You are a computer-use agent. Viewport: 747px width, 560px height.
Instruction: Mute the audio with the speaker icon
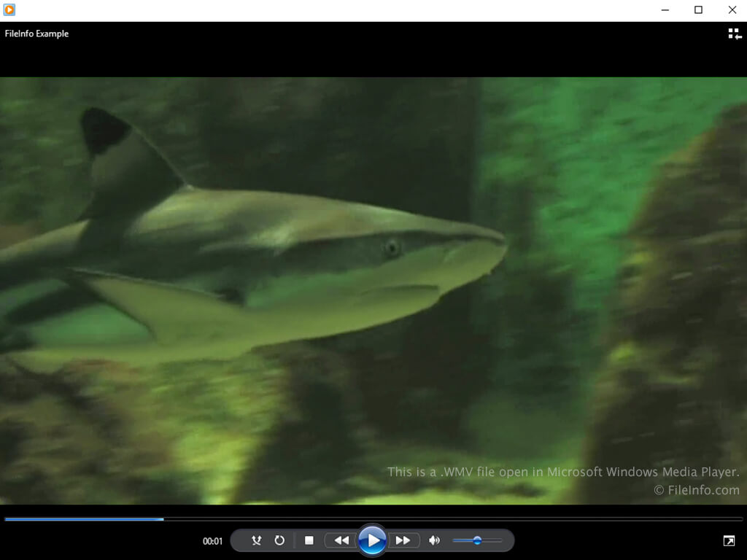click(434, 540)
